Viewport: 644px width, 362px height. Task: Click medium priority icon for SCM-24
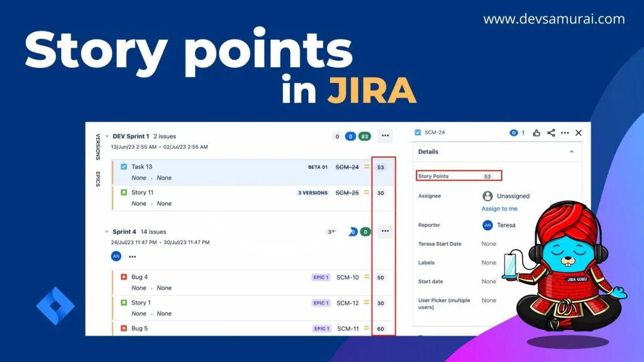[x=367, y=167]
